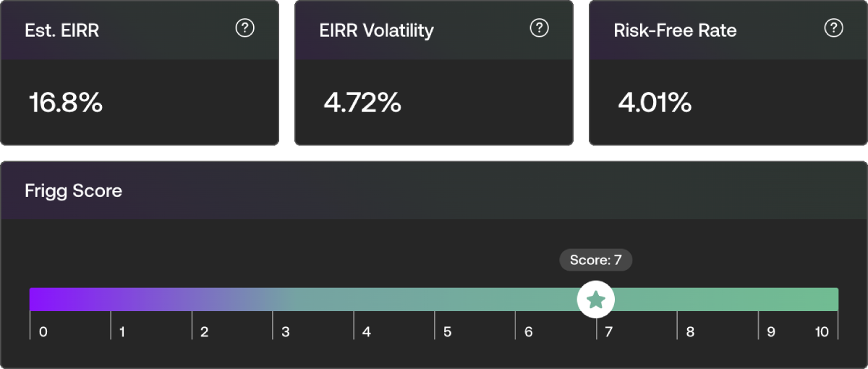The width and height of the screenshot is (868, 369).
Task: Click the 'Score: 7' tooltip badge
Action: coord(595,260)
